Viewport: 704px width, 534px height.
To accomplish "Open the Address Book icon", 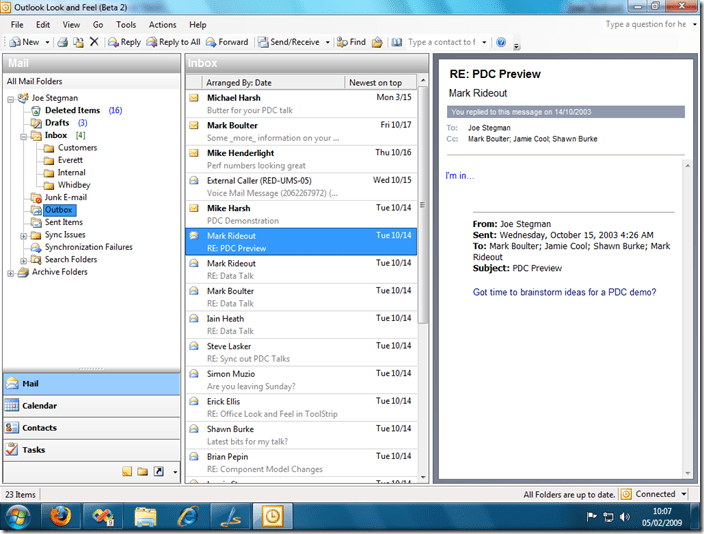I will pyautogui.click(x=397, y=42).
